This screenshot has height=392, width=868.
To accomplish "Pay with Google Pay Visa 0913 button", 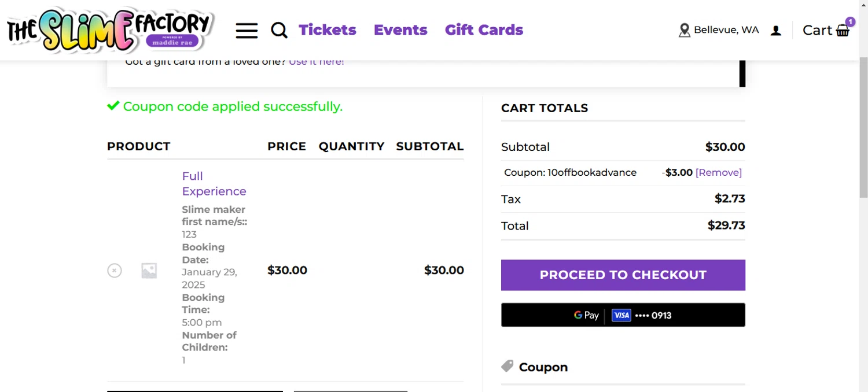I will 623,315.
